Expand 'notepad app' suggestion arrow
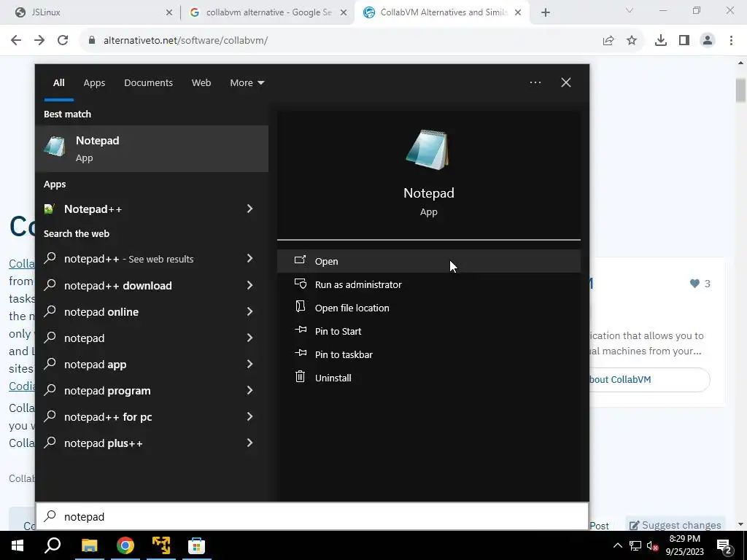 [249, 365]
